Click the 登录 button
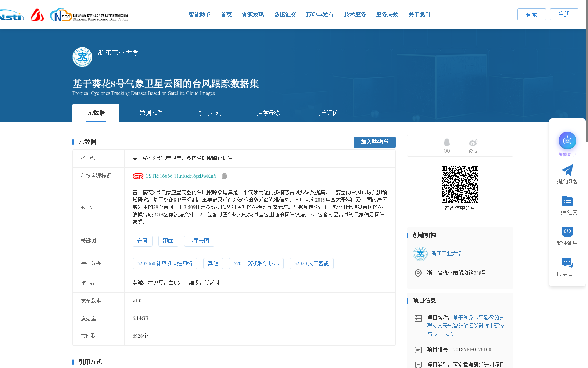 coord(531,14)
